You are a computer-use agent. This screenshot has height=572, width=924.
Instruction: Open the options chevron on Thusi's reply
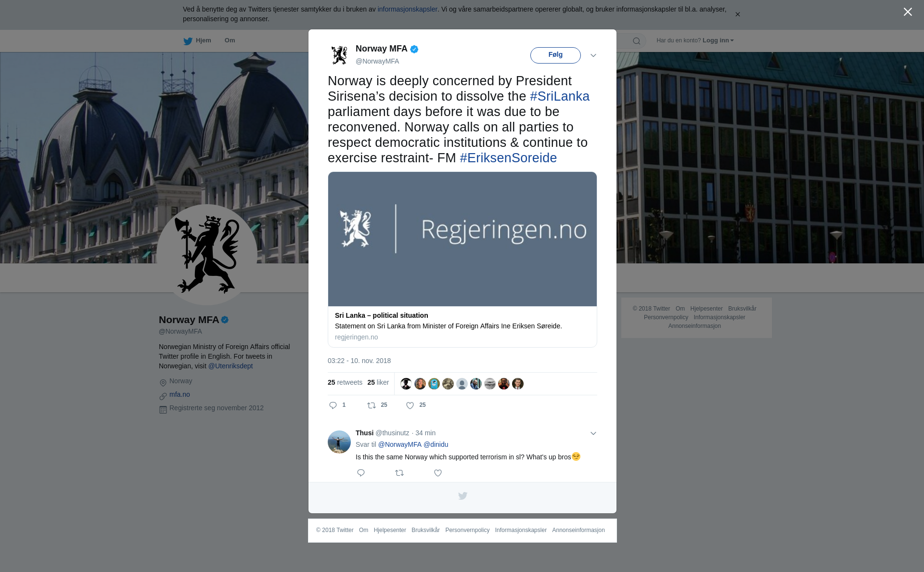coord(593,433)
